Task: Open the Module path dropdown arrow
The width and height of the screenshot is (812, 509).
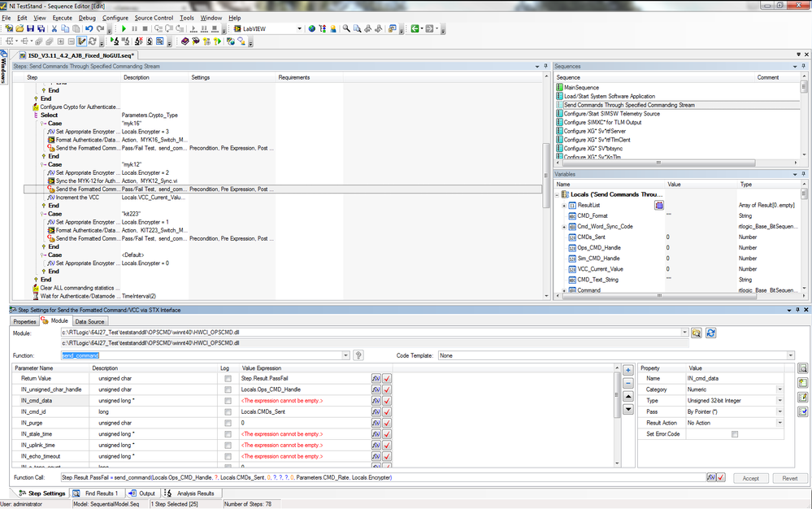Action: click(x=684, y=333)
